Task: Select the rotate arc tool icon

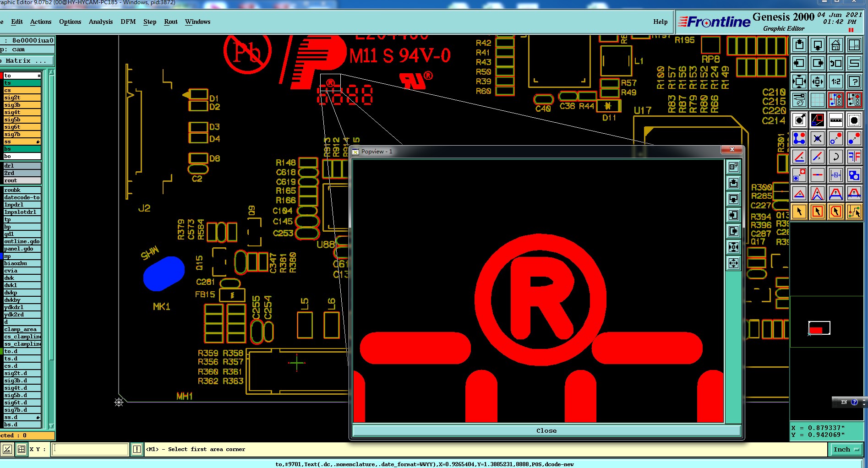Action: tap(836, 157)
